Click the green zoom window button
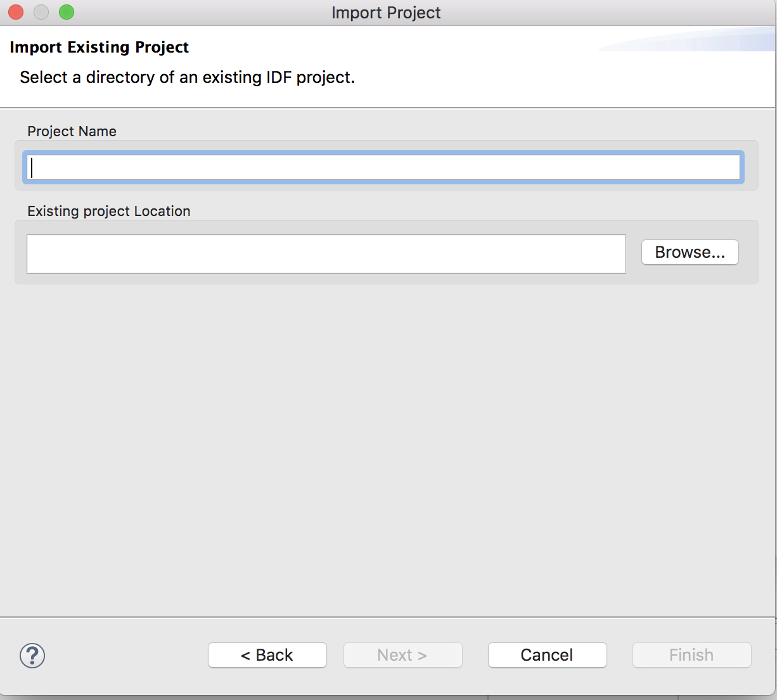Image resolution: width=777 pixels, height=700 pixels. tap(66, 11)
